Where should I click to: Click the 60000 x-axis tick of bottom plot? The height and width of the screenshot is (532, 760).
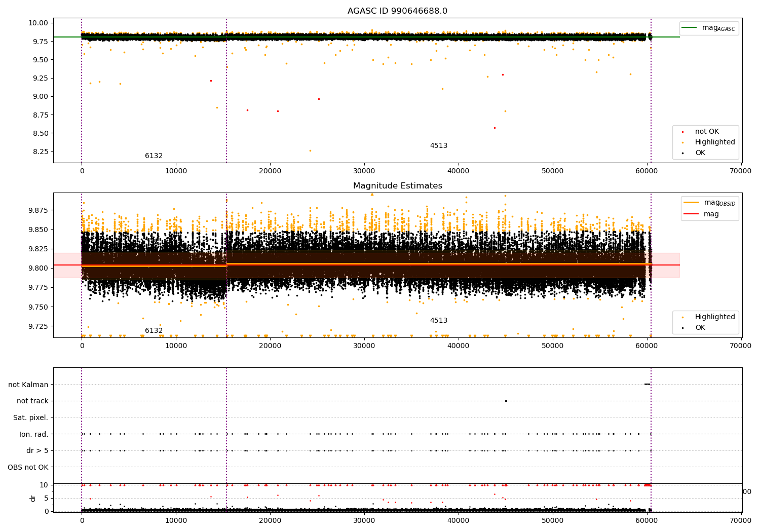click(x=647, y=521)
